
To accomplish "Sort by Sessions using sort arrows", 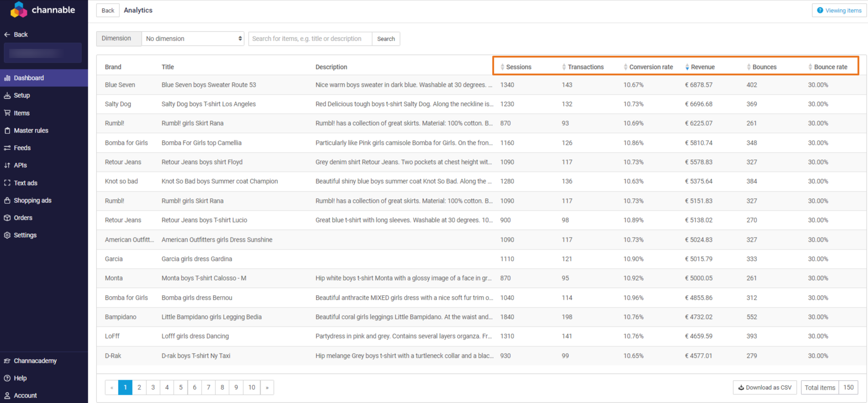I will [502, 67].
